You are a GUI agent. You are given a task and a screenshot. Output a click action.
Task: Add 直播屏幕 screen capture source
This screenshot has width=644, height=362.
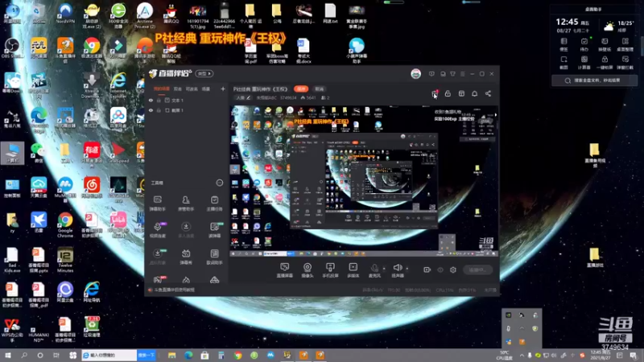tap(284, 270)
